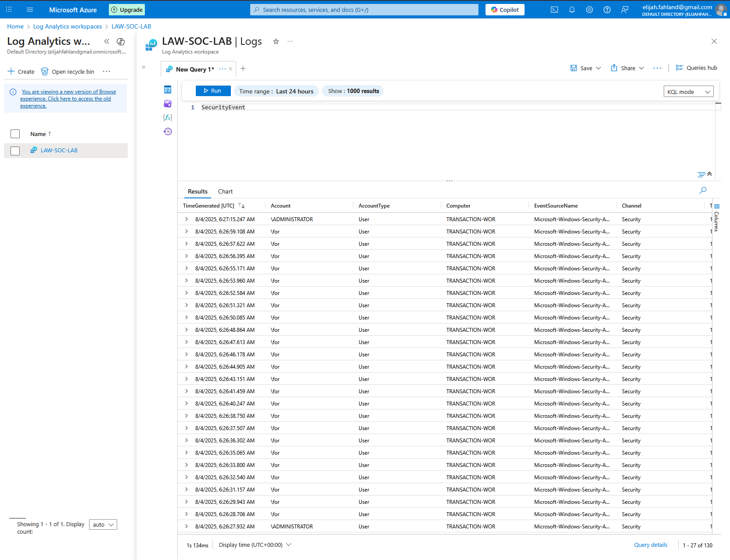Go to Home breadcrumb
The height and width of the screenshot is (560, 730).
pos(15,26)
